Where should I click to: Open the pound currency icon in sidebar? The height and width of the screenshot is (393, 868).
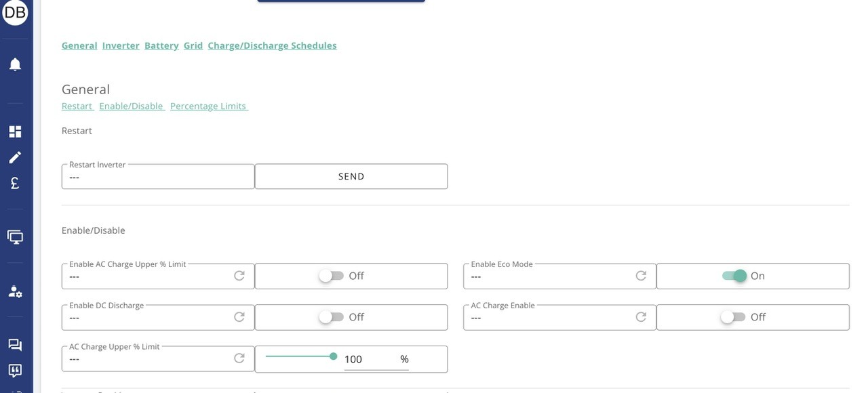tap(15, 183)
